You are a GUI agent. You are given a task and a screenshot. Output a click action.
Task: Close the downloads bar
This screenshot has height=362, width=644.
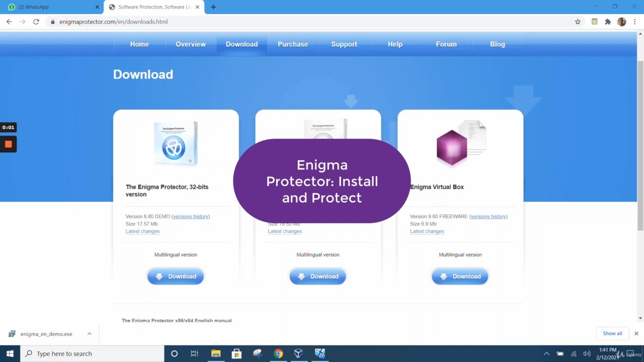(x=636, y=333)
